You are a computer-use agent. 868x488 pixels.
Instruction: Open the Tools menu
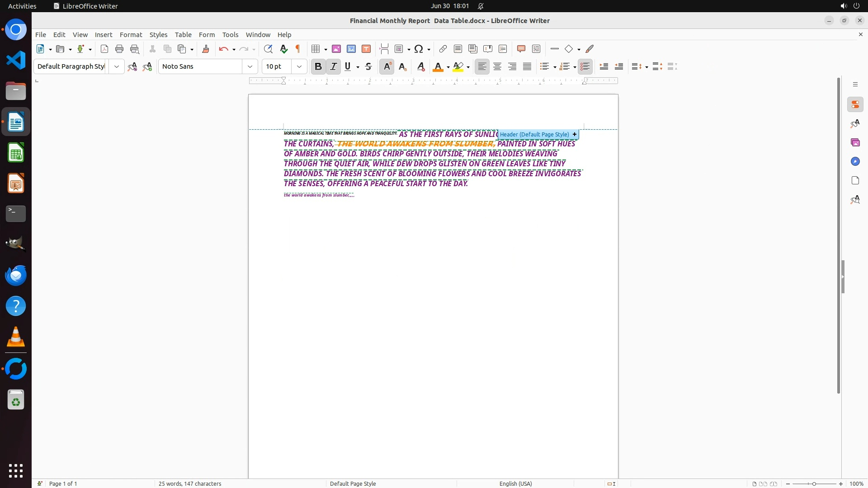pos(230,35)
